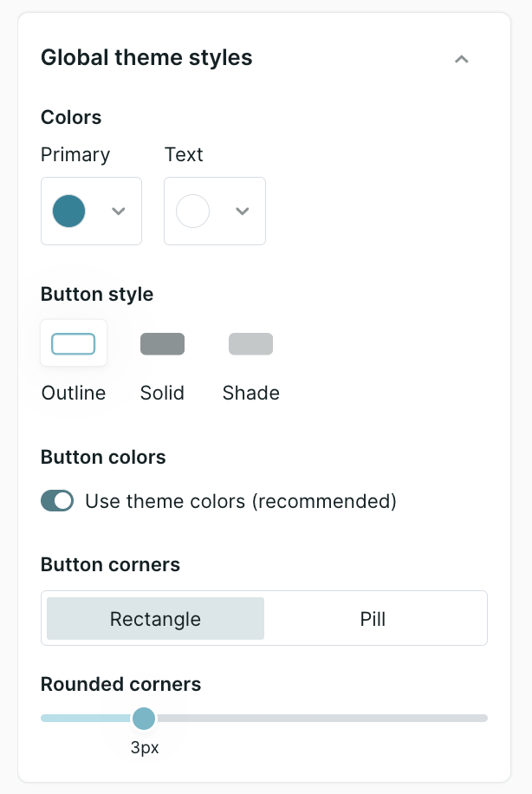Choose Pill button corners

tap(373, 618)
